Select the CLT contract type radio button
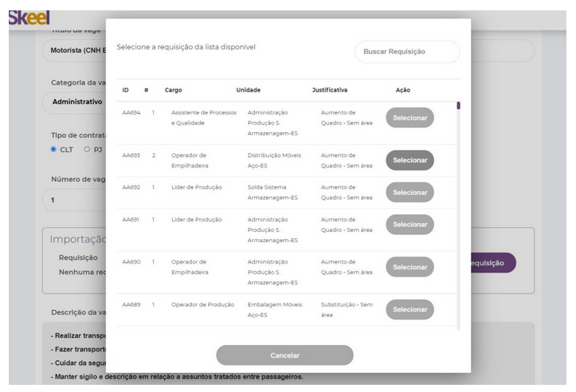The height and width of the screenshot is (392, 576). [x=53, y=149]
